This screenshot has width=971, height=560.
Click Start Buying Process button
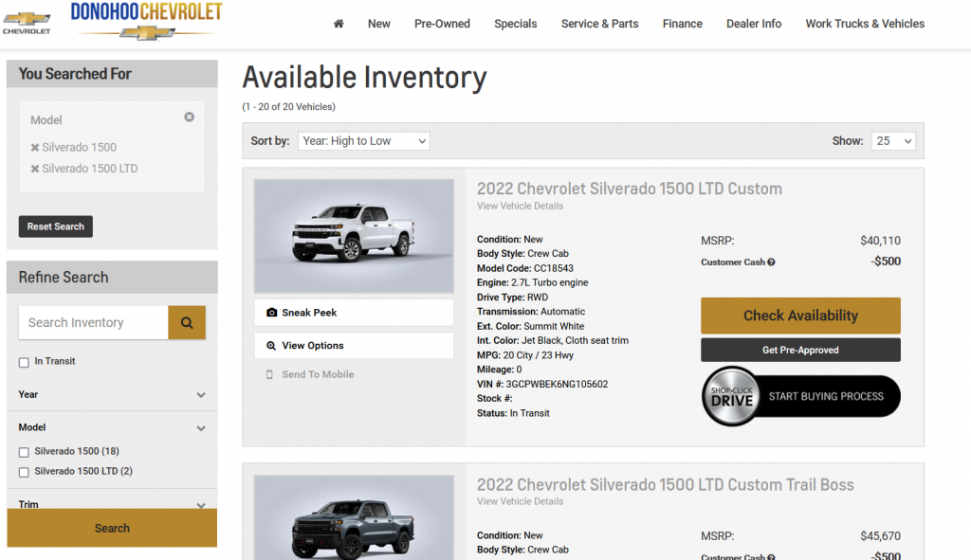click(x=826, y=396)
